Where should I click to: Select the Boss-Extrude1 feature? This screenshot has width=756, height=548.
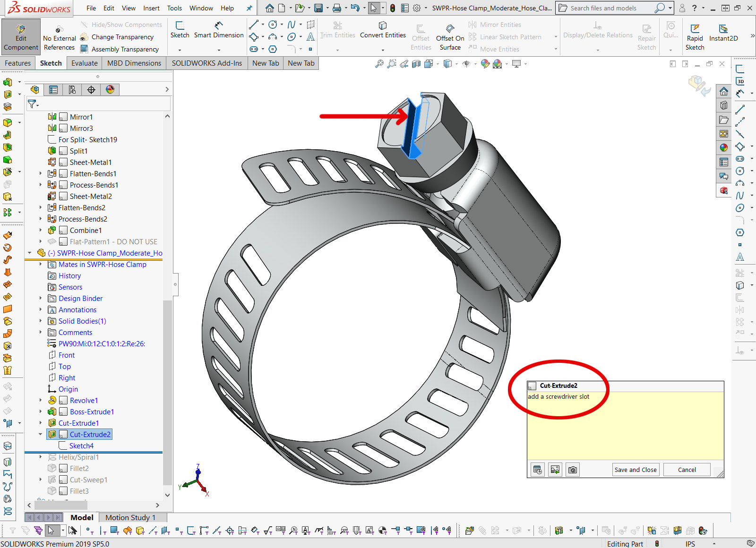coord(92,411)
